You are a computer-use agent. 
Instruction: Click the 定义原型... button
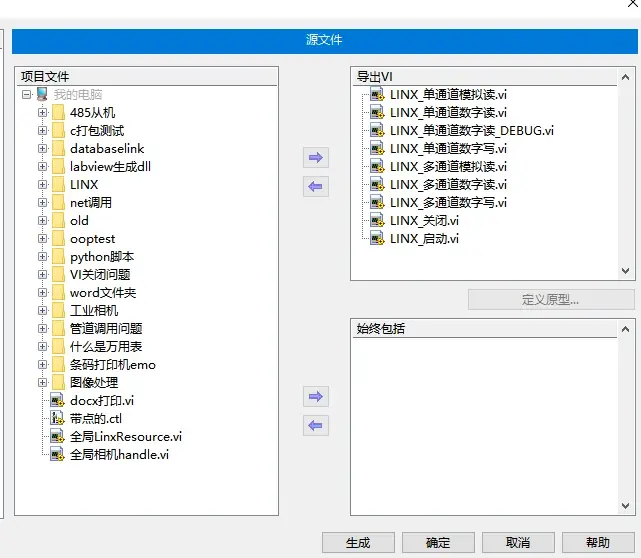coord(551,300)
